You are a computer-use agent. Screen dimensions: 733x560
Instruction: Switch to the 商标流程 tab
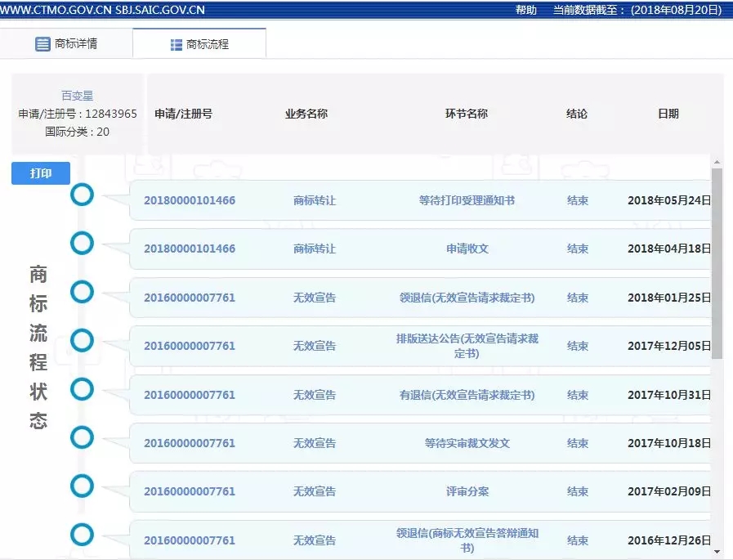point(207,44)
